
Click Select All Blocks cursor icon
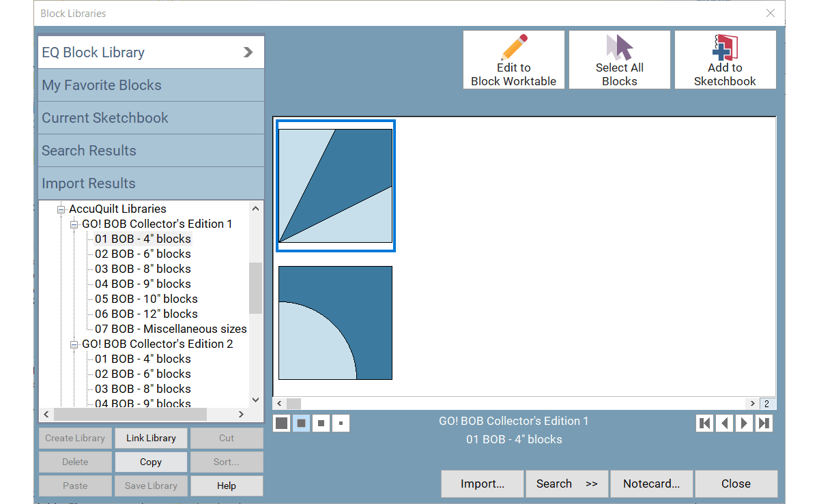click(619, 48)
